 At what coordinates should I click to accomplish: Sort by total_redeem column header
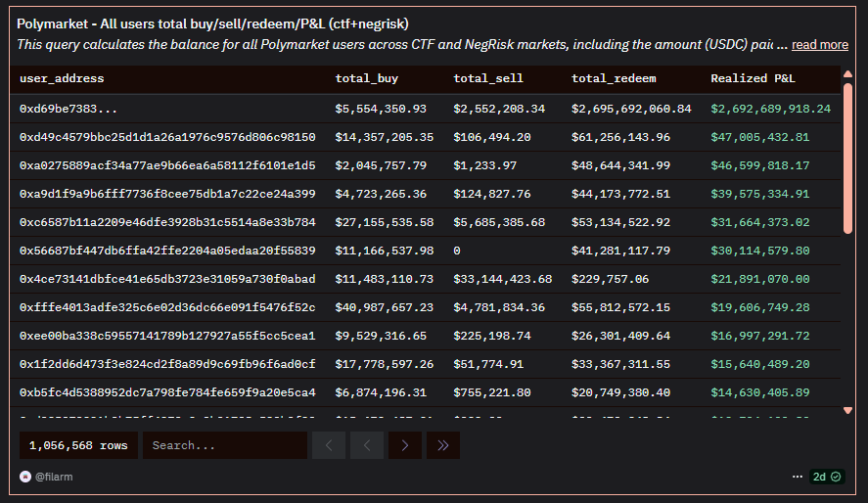pyautogui.click(x=614, y=78)
